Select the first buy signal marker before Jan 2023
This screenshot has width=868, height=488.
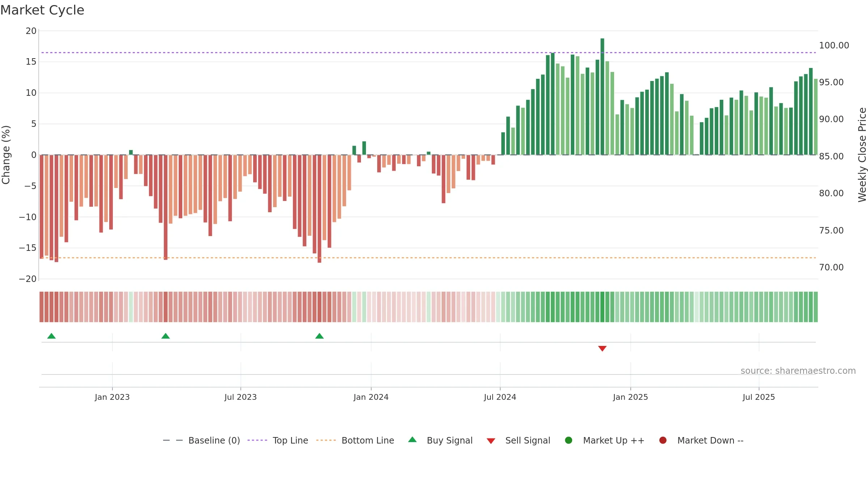(x=51, y=336)
